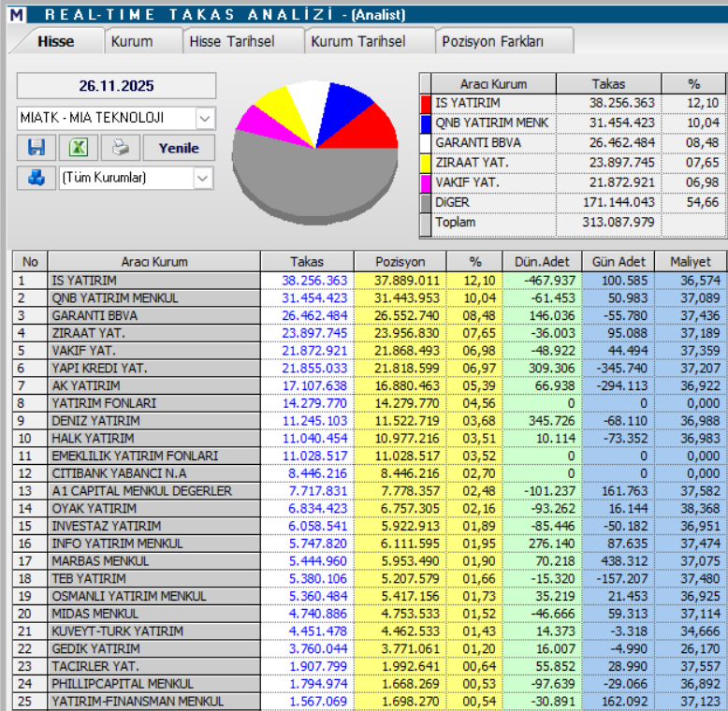728x711 pixels.
Task: Click magenta swatch next to VAKIF YAT.
Action: (x=426, y=183)
